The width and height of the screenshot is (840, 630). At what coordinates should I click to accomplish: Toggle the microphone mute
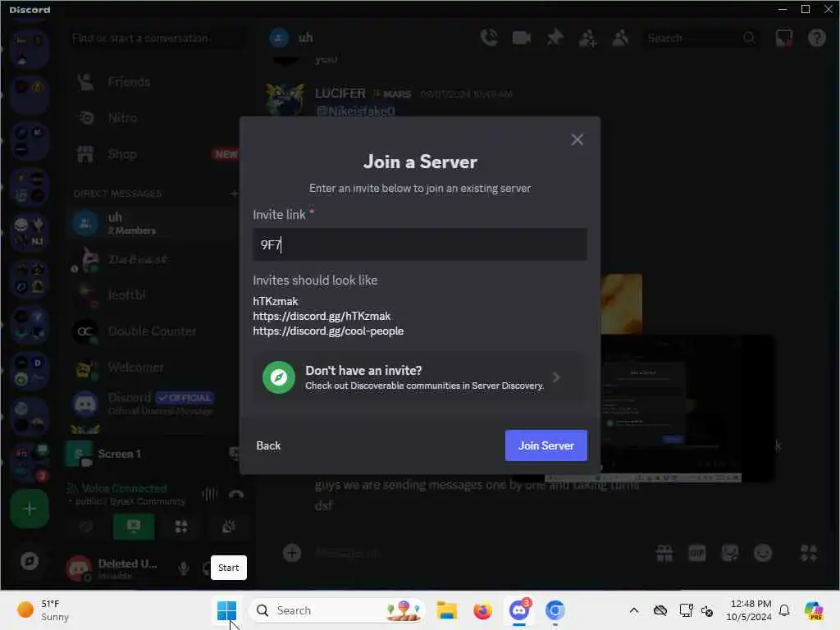pyautogui.click(x=184, y=568)
